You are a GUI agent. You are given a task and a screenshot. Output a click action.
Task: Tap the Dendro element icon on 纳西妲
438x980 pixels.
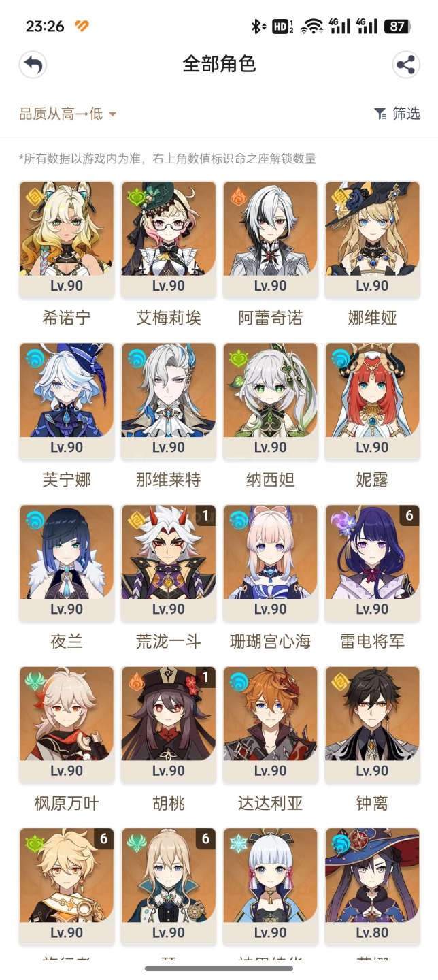coord(238,358)
